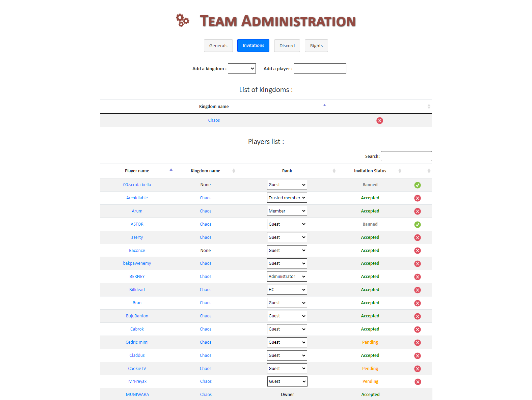Open rank dropdown for 00.scrofa bella

[x=287, y=185]
